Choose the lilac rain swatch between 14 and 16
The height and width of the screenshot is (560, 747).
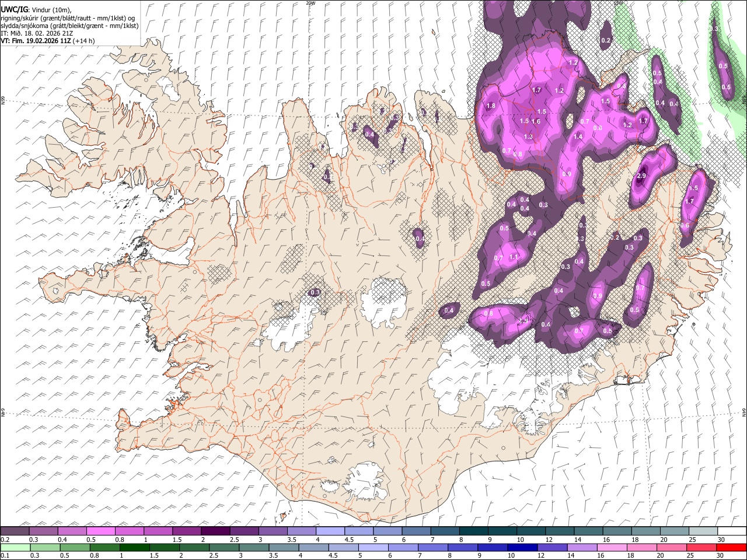pyautogui.click(x=582, y=547)
